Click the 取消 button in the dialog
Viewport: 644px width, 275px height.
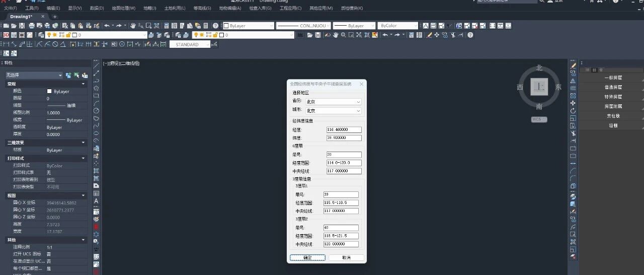(346, 257)
